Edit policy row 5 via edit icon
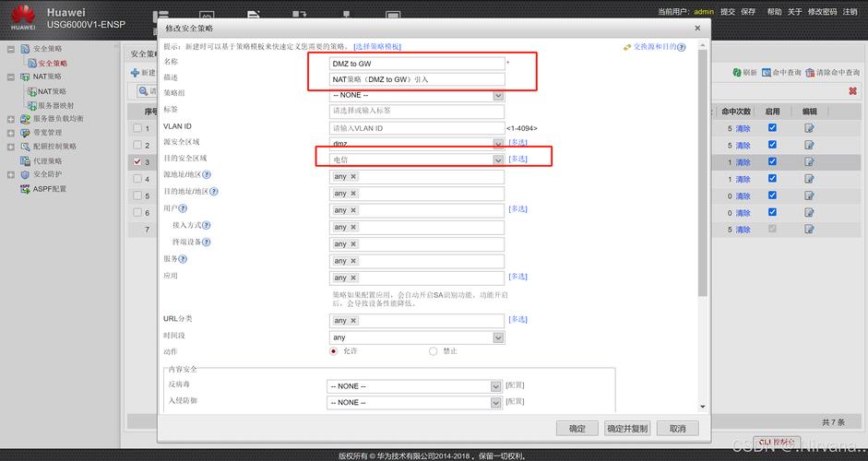Image resolution: width=868 pixels, height=461 pixels. pos(809,195)
